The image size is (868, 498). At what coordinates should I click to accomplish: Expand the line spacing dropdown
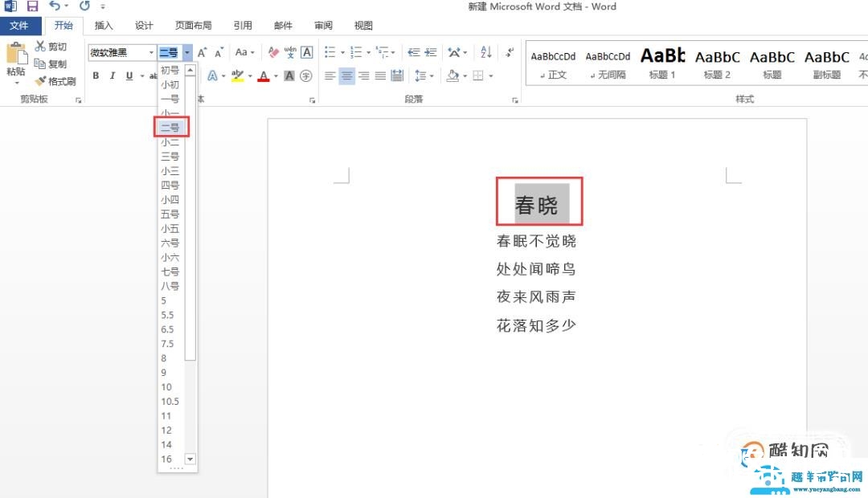[x=432, y=76]
